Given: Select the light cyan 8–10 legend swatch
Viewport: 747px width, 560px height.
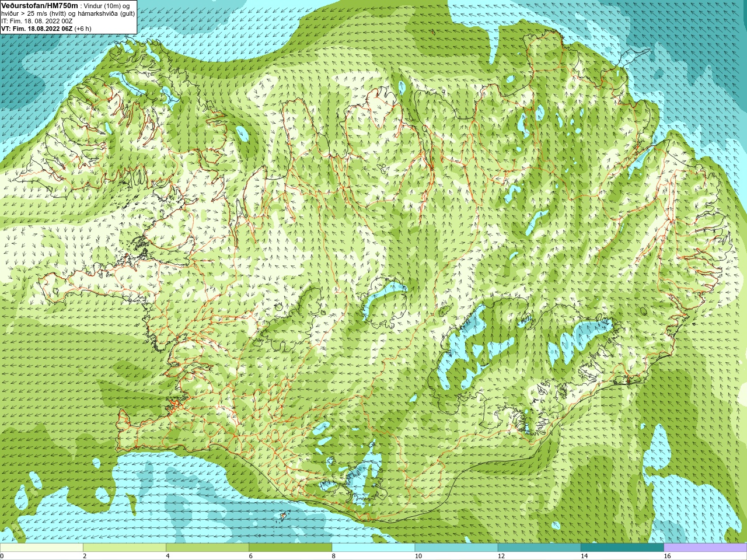Looking at the screenshot, I should click(373, 547).
